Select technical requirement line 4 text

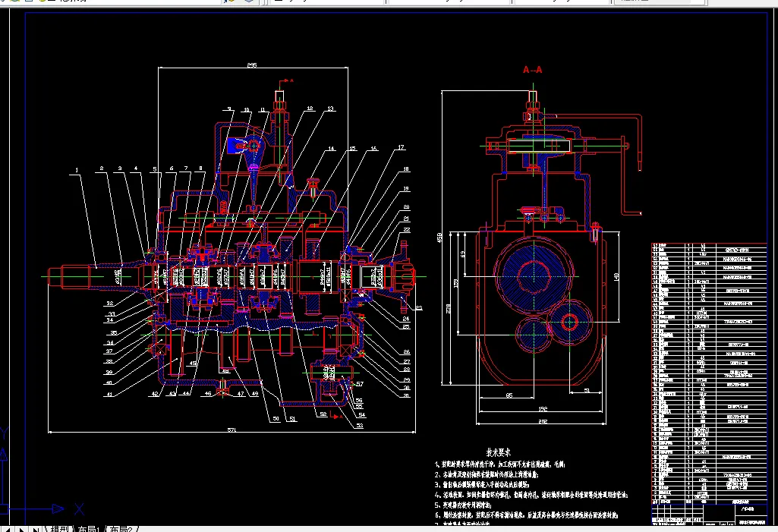pos(531,495)
